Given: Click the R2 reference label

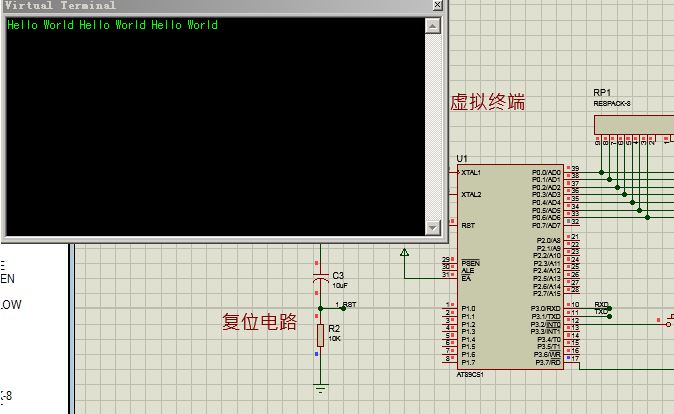Looking at the screenshot, I should tap(334, 328).
